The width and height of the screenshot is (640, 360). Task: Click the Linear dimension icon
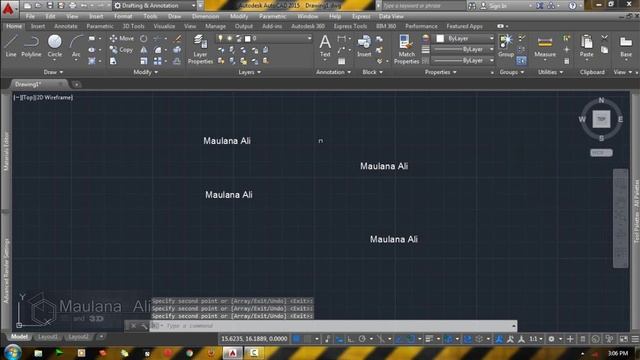tap(341, 38)
